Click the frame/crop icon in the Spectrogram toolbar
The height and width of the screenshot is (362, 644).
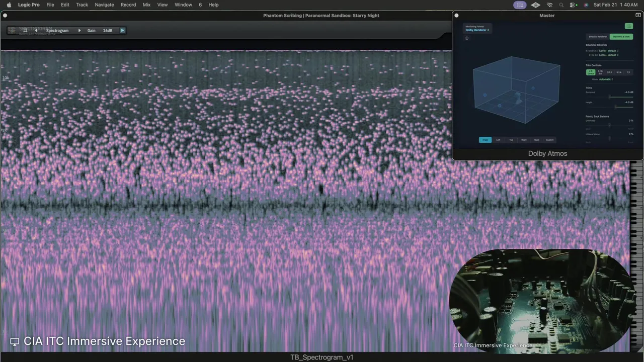[x=25, y=31]
